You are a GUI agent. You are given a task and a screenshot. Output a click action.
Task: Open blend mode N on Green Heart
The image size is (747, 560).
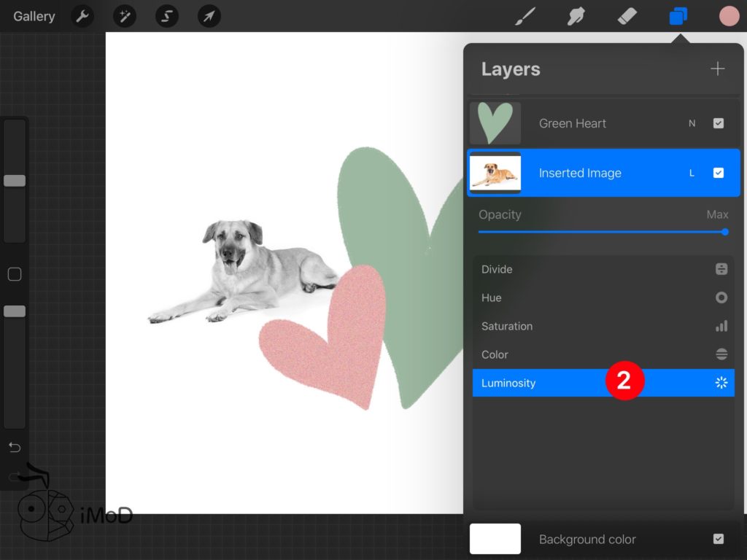coord(692,123)
